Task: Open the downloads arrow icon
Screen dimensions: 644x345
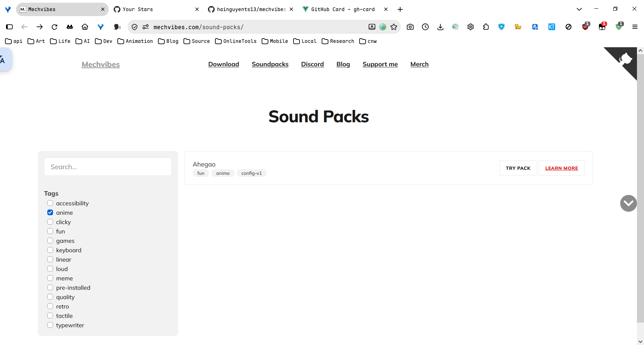Action: [x=440, y=27]
